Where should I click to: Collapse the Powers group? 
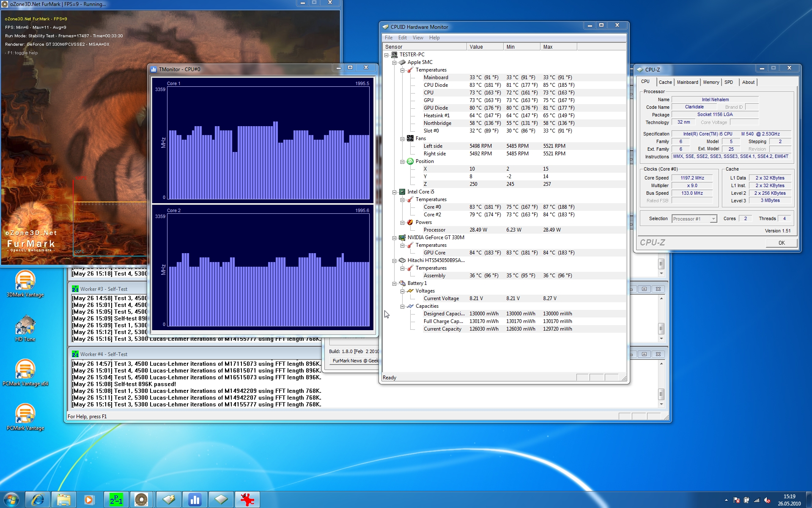point(402,222)
